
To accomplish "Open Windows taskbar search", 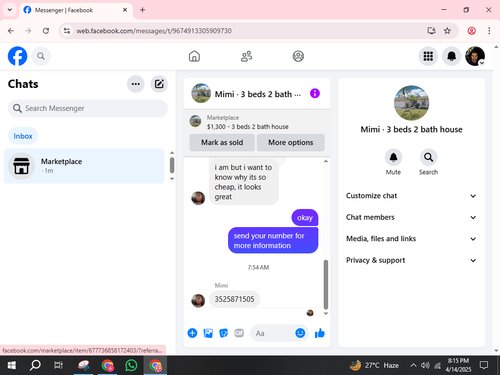I will (35, 365).
